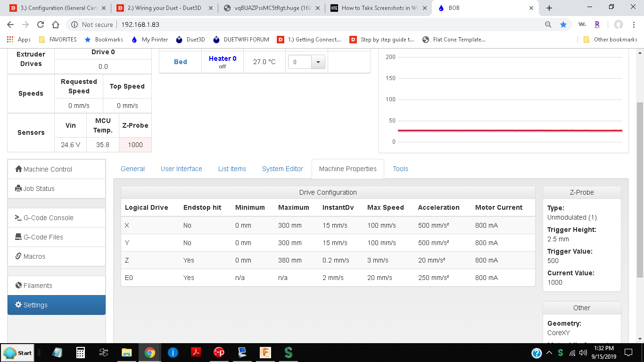Open Adobe Acrobat from the taskbar
This screenshot has width=644, height=362.
tap(196, 353)
